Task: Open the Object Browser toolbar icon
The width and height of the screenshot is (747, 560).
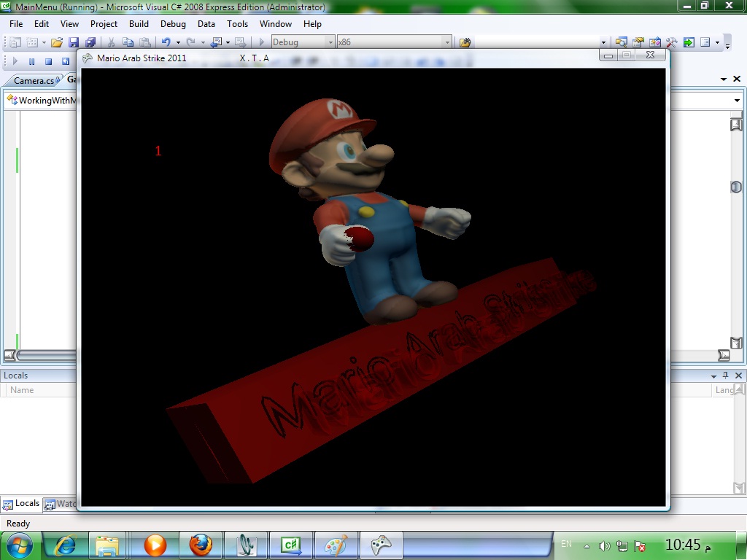Action: tap(654, 42)
